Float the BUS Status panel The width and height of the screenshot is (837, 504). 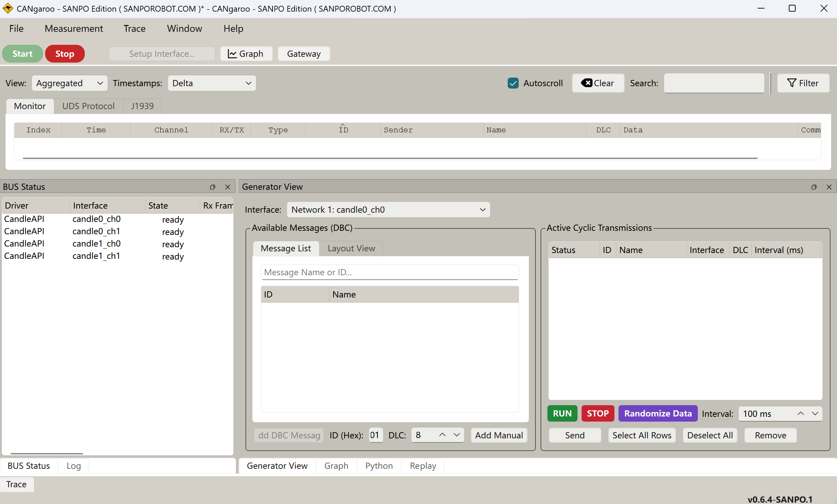[x=212, y=187]
